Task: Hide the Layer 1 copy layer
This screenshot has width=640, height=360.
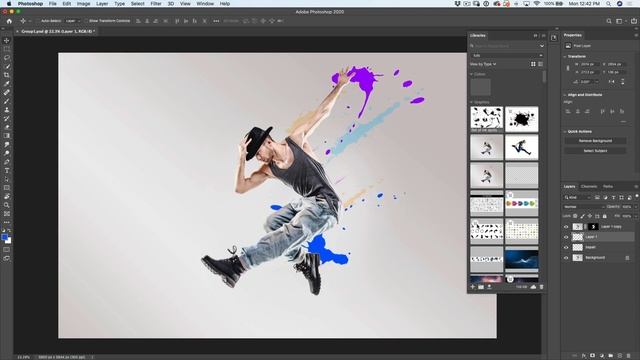Action: point(566,227)
